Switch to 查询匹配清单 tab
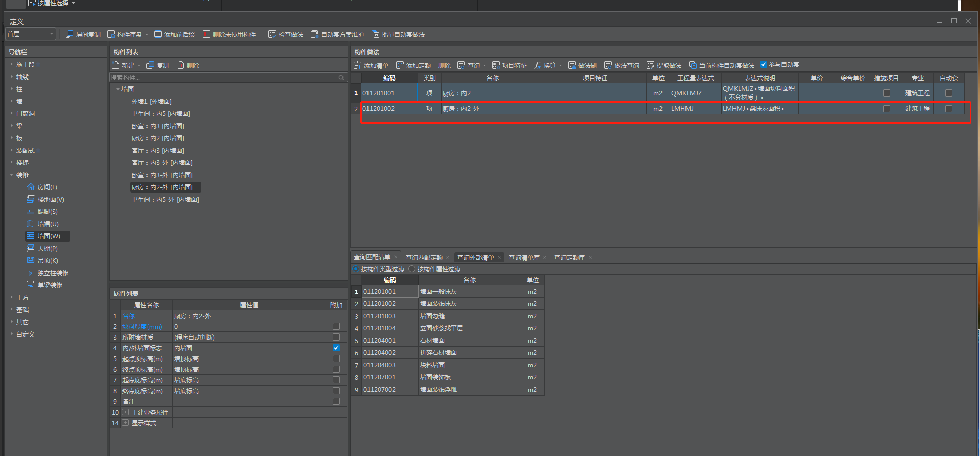 pyautogui.click(x=372, y=257)
